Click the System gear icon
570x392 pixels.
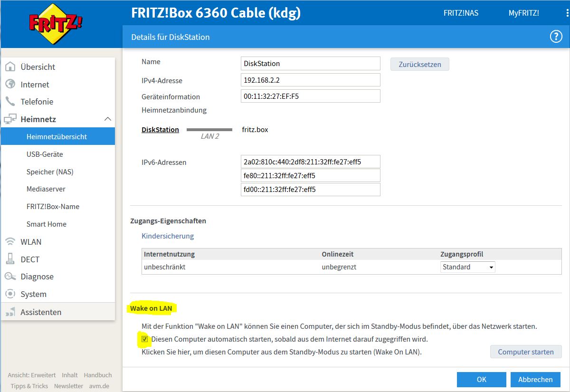point(10,294)
